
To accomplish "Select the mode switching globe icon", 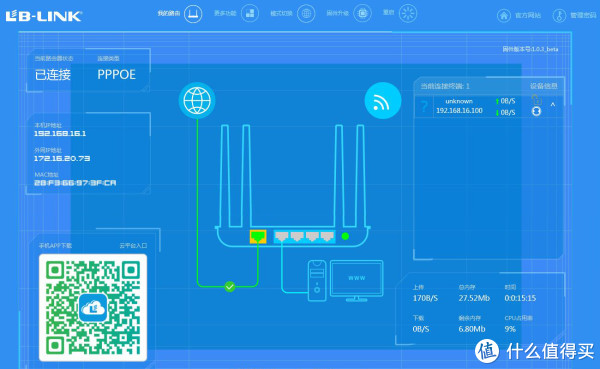I will (x=306, y=14).
